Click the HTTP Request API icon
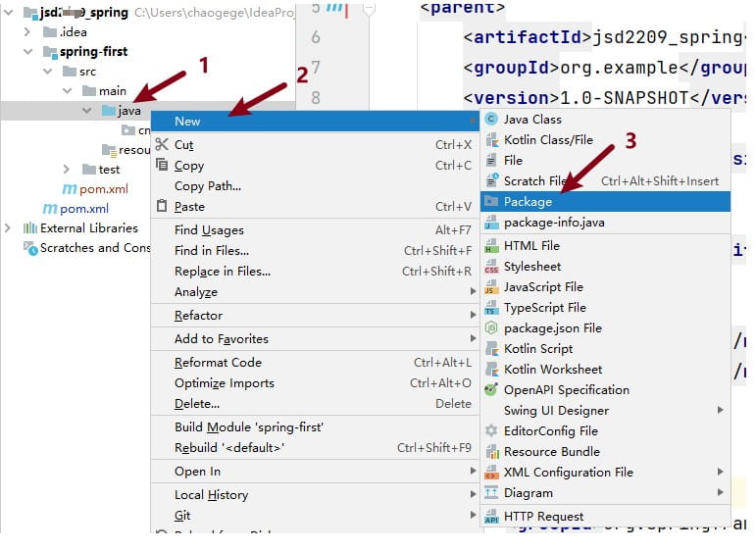The image size is (756, 551). [x=491, y=517]
